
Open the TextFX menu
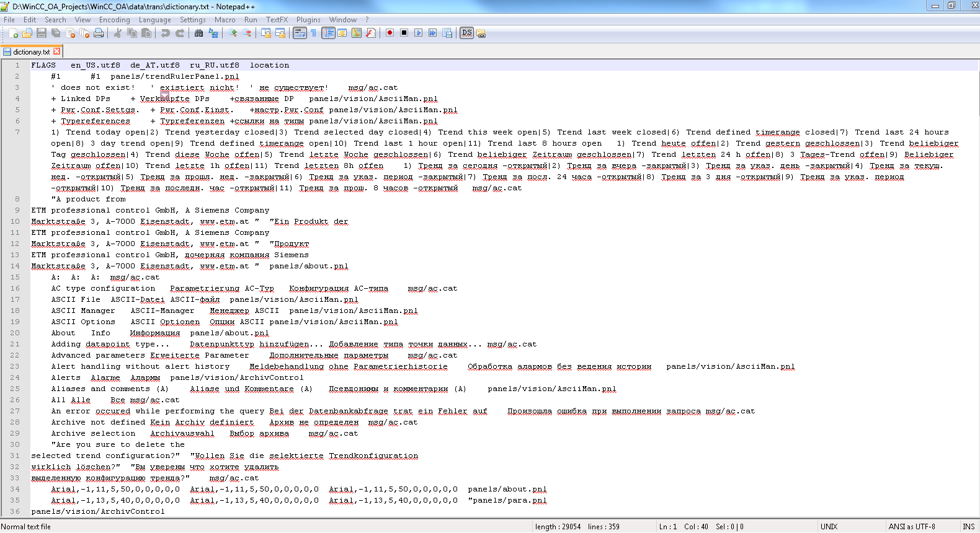click(x=277, y=20)
